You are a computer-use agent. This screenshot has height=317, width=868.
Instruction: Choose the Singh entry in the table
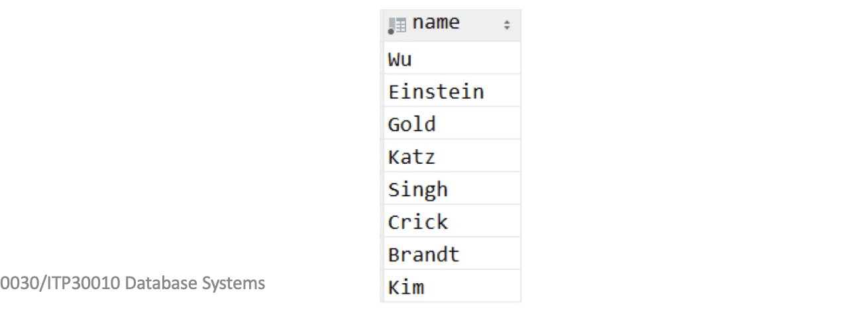pos(452,188)
